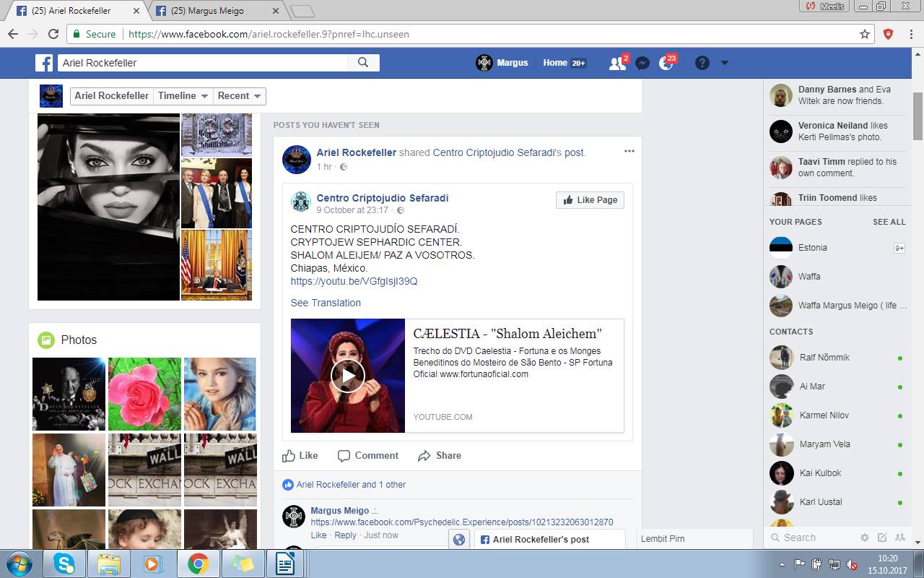Image resolution: width=924 pixels, height=578 pixels.
Task: View who liked: Ariel Rockefeller and 1 other
Action: 351,485
